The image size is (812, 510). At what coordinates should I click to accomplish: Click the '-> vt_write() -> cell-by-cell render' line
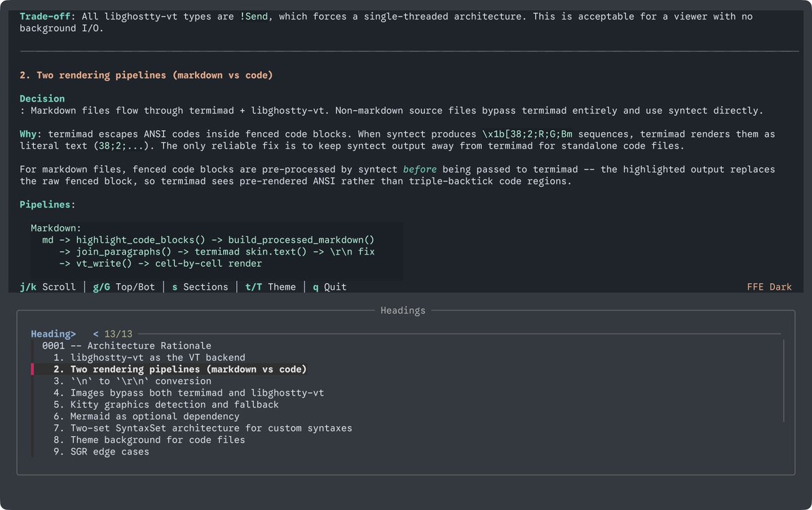pos(160,263)
